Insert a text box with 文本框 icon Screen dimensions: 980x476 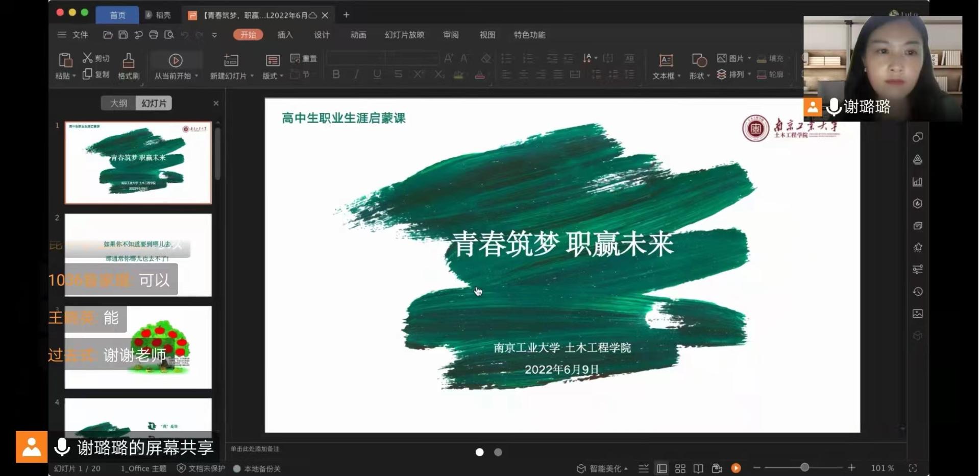click(666, 61)
